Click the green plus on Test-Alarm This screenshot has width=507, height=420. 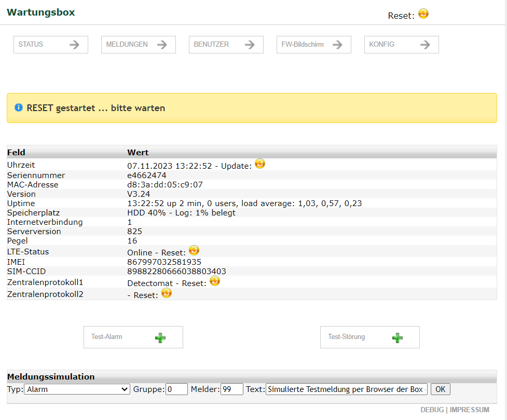tap(160, 338)
